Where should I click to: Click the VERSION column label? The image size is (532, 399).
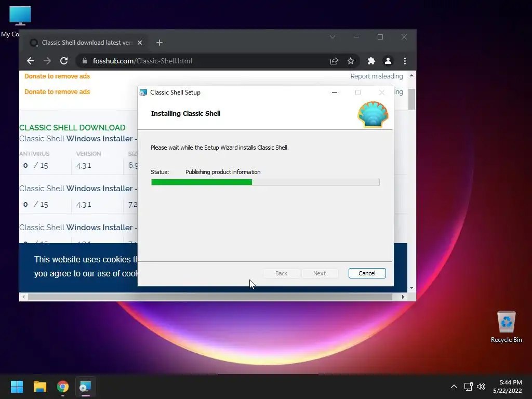coord(88,154)
